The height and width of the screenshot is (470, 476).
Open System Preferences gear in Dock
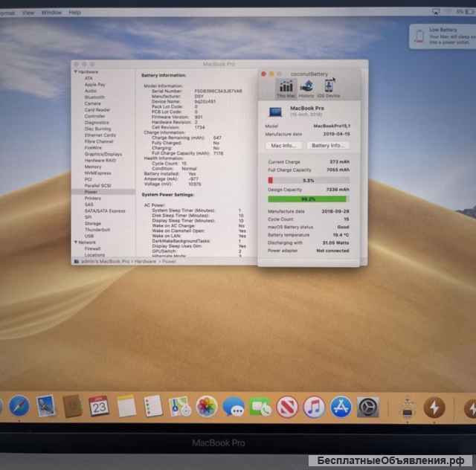click(x=367, y=407)
